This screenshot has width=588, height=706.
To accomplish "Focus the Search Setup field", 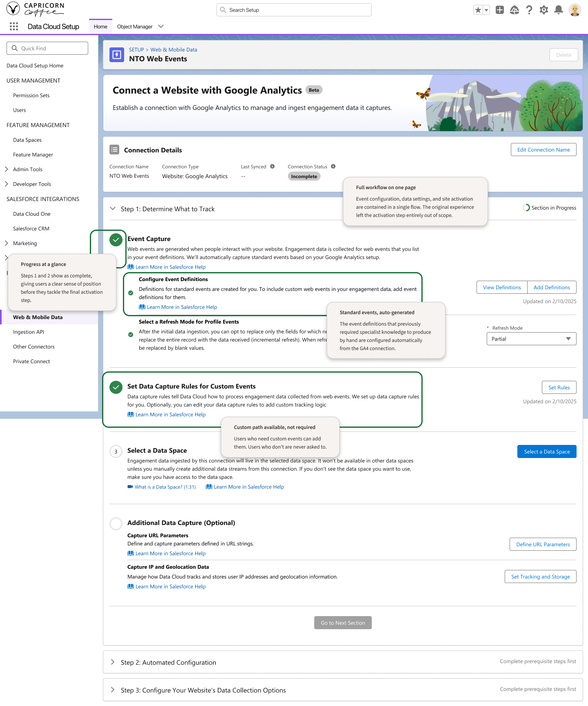I will [x=294, y=10].
